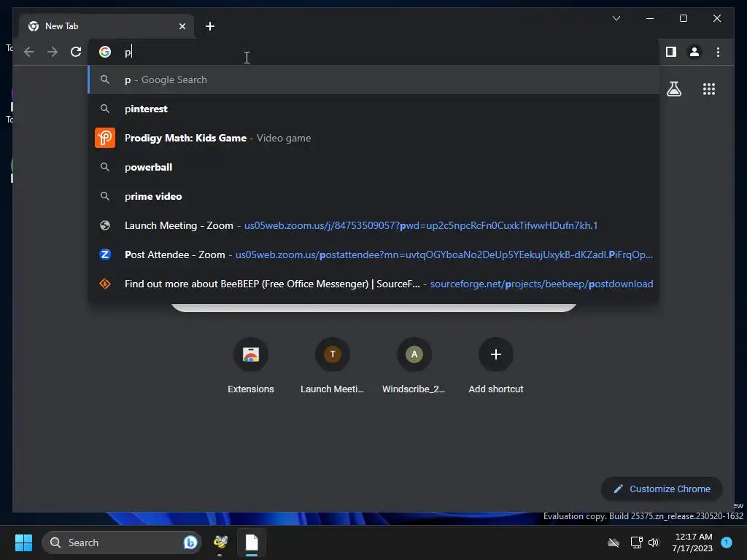This screenshot has width=747, height=560.
Task: Open the BeeBEEP SourceForge suggestion
Action: (373, 284)
